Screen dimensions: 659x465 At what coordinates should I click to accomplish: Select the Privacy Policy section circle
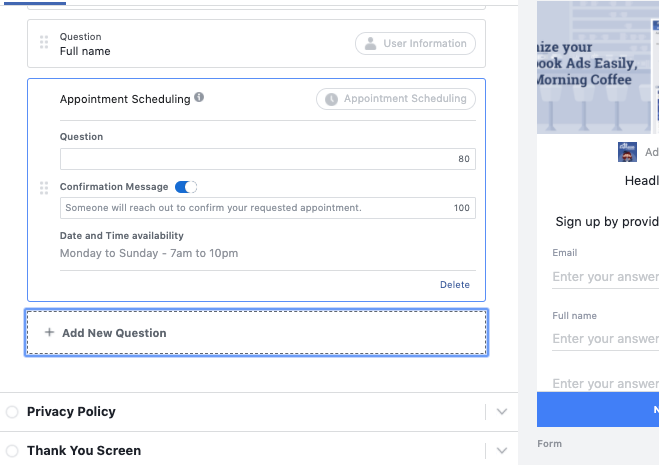(12, 412)
